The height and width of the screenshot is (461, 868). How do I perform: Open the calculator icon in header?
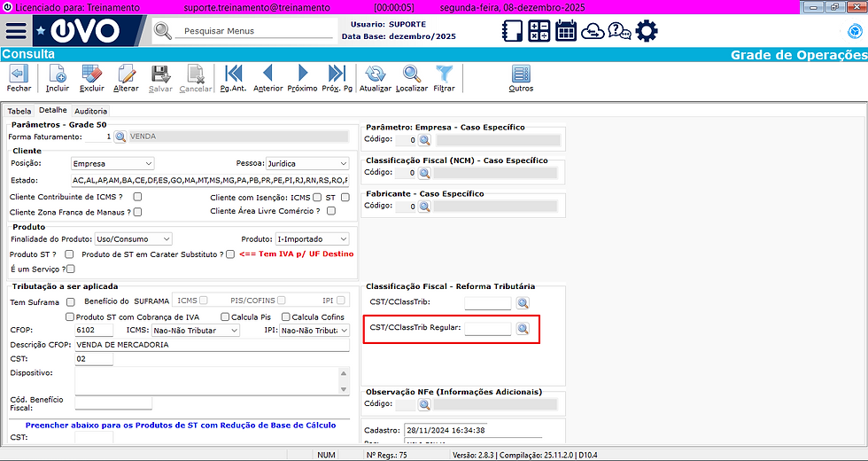pos(539,30)
